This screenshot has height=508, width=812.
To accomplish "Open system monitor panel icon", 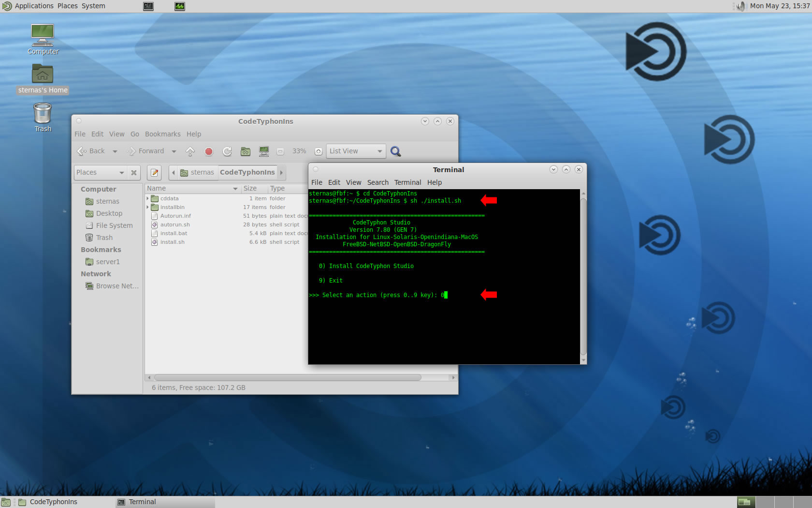I will click(180, 6).
